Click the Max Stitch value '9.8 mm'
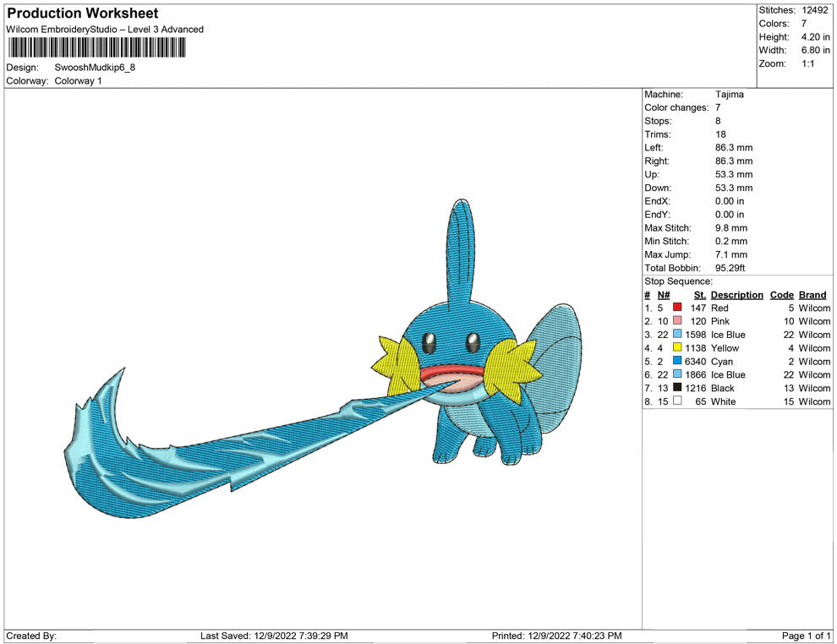Screen dimensions: 837x644 tap(731, 227)
